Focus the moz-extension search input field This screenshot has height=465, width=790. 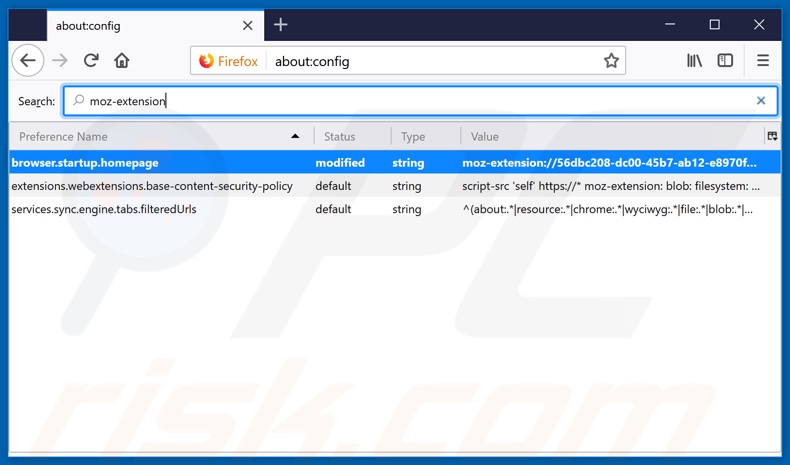click(421, 101)
